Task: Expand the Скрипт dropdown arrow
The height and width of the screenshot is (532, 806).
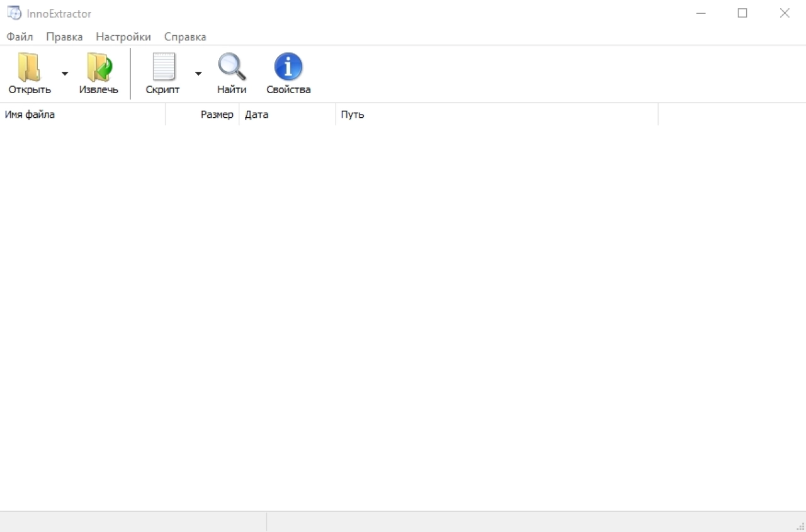Action: [x=198, y=74]
